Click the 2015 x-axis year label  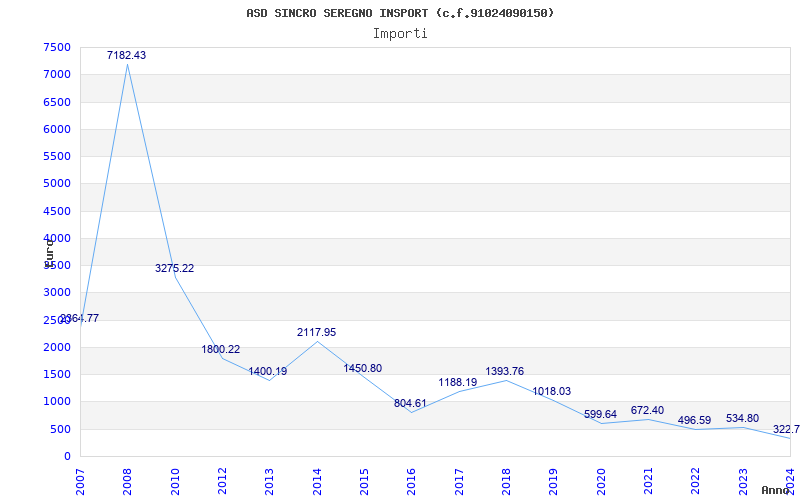[364, 482]
